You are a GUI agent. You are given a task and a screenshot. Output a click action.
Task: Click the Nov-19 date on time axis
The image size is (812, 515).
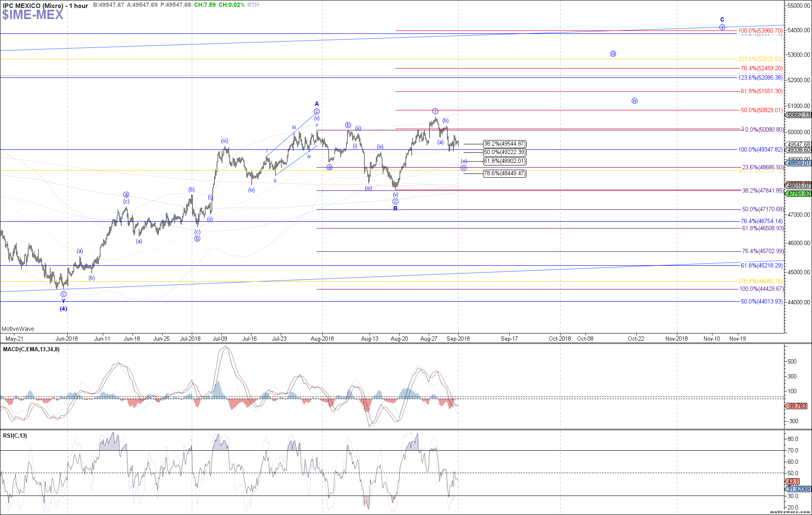[737, 339]
